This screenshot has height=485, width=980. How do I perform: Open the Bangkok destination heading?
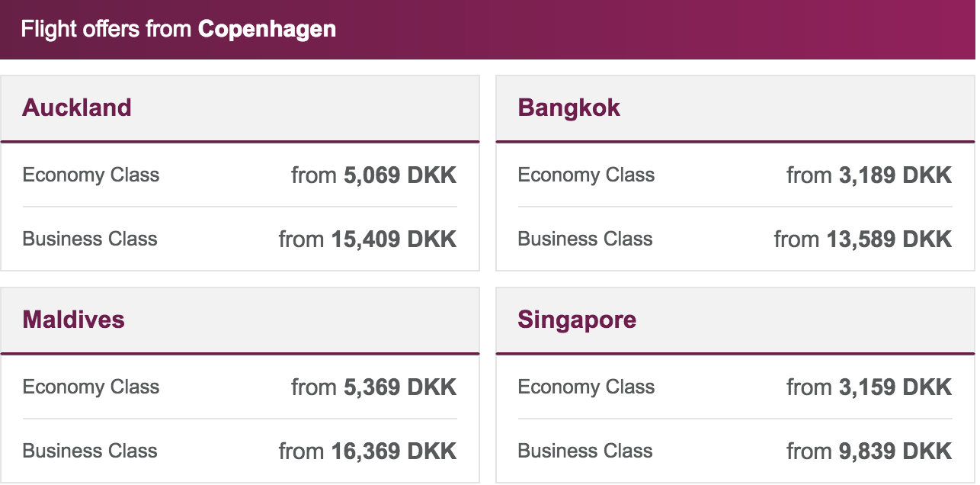coord(568,108)
